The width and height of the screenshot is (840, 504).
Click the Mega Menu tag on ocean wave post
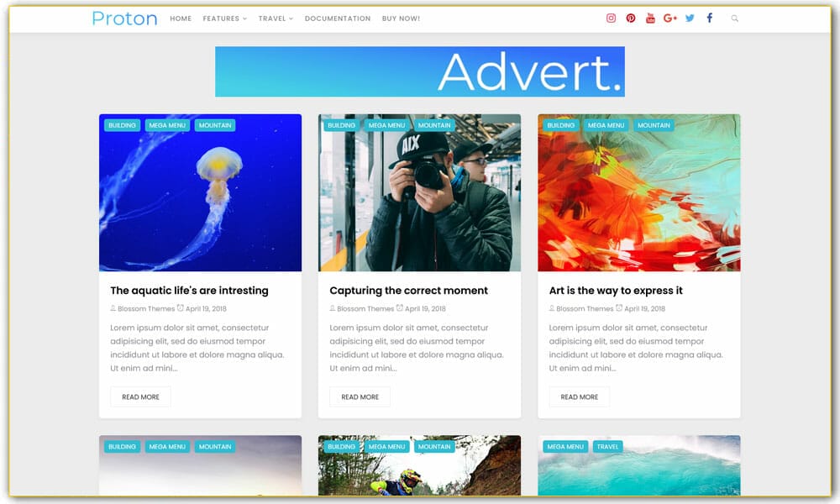[565, 447]
